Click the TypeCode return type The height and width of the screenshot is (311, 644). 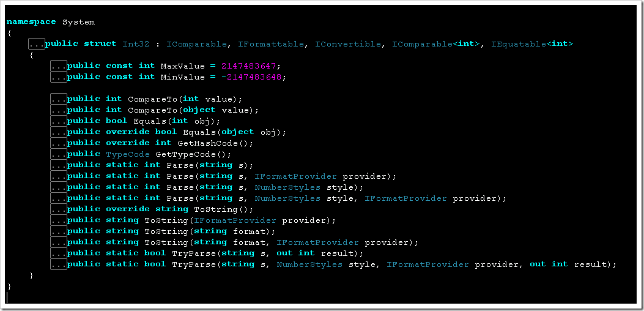(128, 154)
